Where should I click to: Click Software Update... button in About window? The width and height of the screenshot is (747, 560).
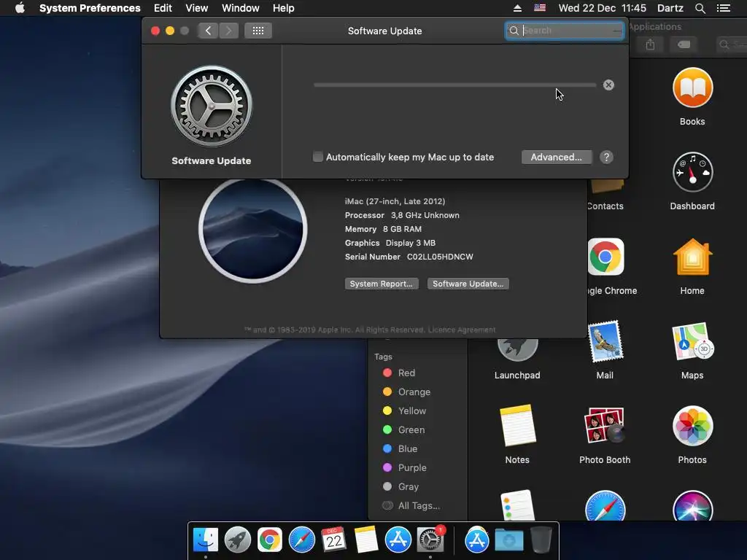pyautogui.click(x=468, y=284)
